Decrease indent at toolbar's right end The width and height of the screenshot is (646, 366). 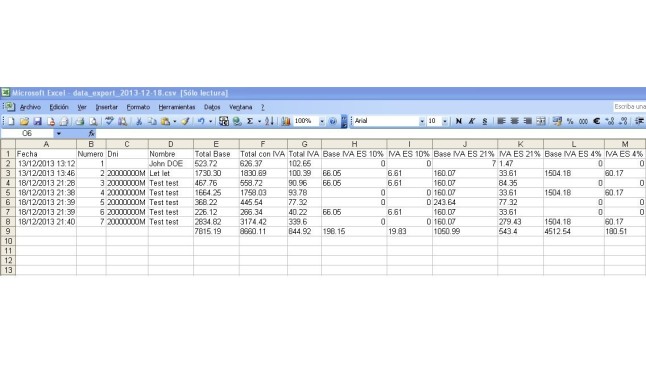[639, 121]
